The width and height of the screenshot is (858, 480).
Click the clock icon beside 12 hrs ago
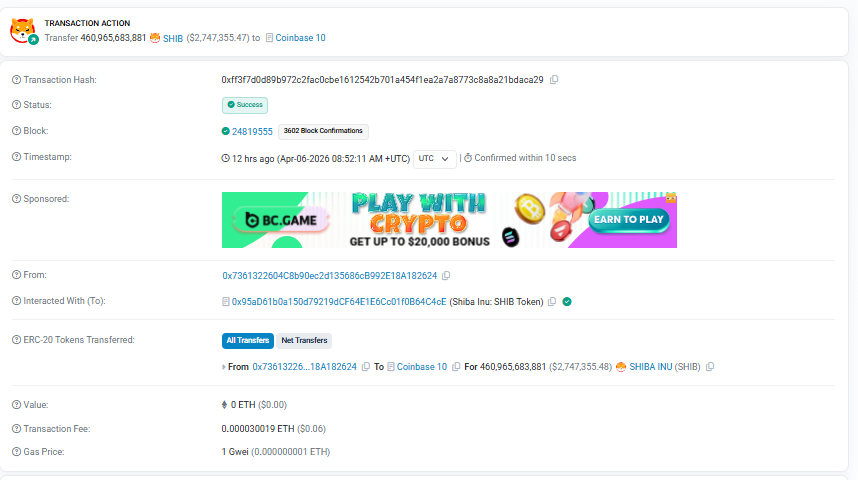point(225,158)
